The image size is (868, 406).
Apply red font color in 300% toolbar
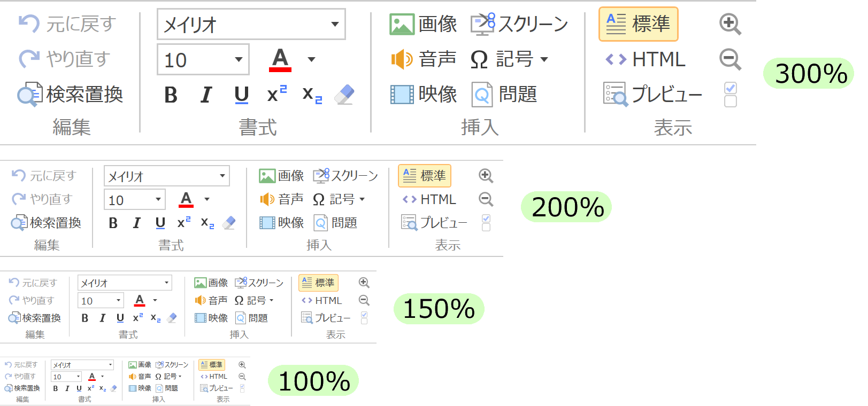click(x=280, y=59)
